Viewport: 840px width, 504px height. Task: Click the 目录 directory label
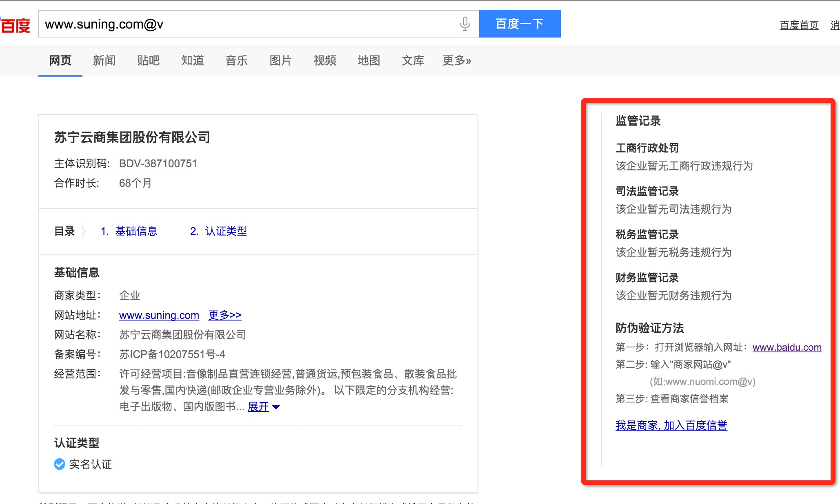64,231
